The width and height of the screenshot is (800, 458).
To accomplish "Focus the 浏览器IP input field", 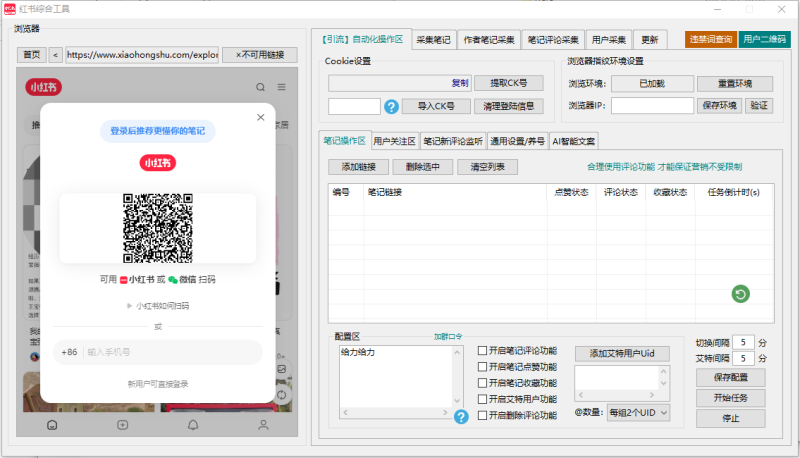I will [653, 106].
